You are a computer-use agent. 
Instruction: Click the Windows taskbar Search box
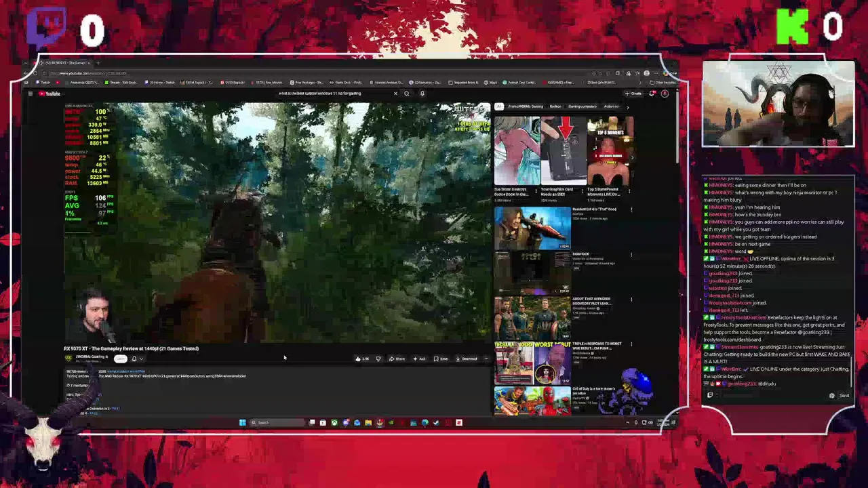click(x=277, y=423)
